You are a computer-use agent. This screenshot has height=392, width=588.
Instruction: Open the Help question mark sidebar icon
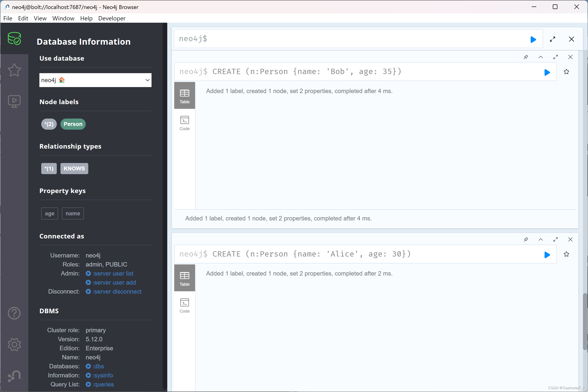pos(14,313)
